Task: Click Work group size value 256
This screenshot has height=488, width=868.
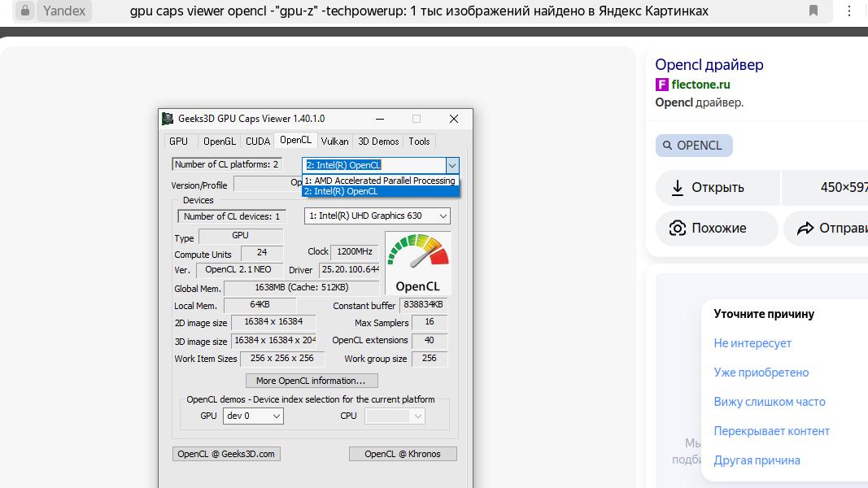Action: [x=430, y=359]
